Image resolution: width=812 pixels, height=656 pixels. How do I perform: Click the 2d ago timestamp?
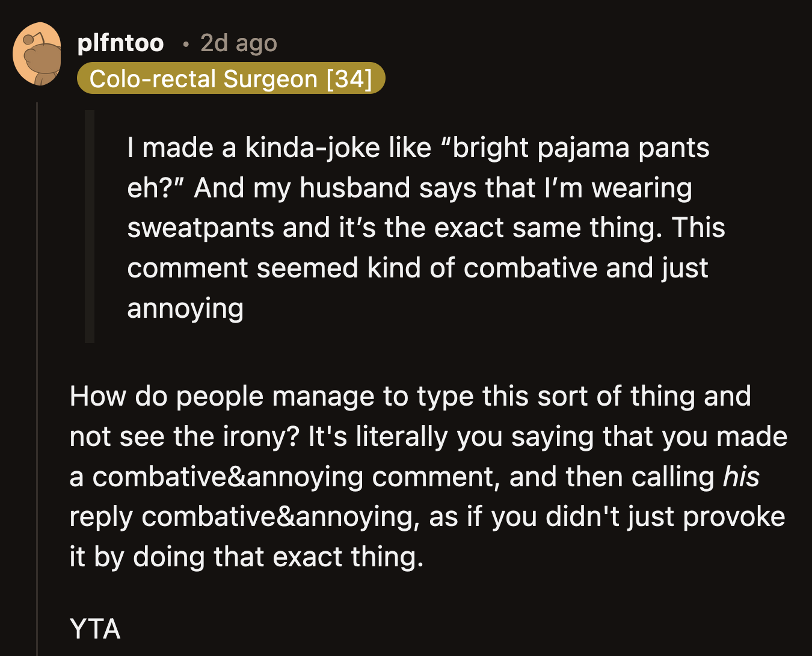point(238,43)
